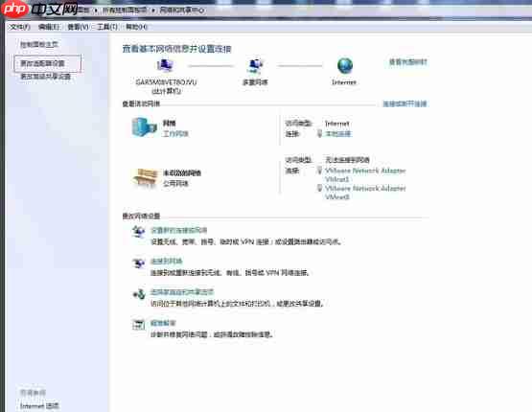Open the VMware Network Adapter VMnet8 link

tap(365, 193)
